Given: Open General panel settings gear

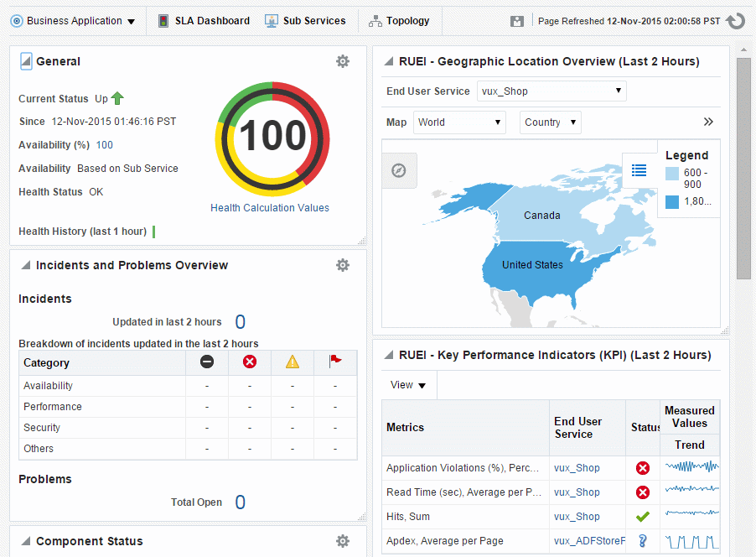Looking at the screenshot, I should (x=343, y=61).
